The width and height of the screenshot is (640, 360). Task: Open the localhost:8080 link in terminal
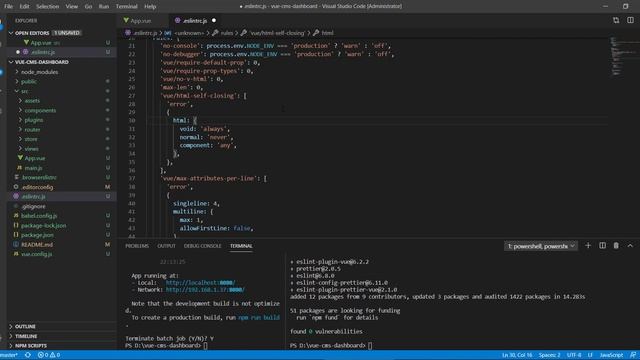coord(200,282)
